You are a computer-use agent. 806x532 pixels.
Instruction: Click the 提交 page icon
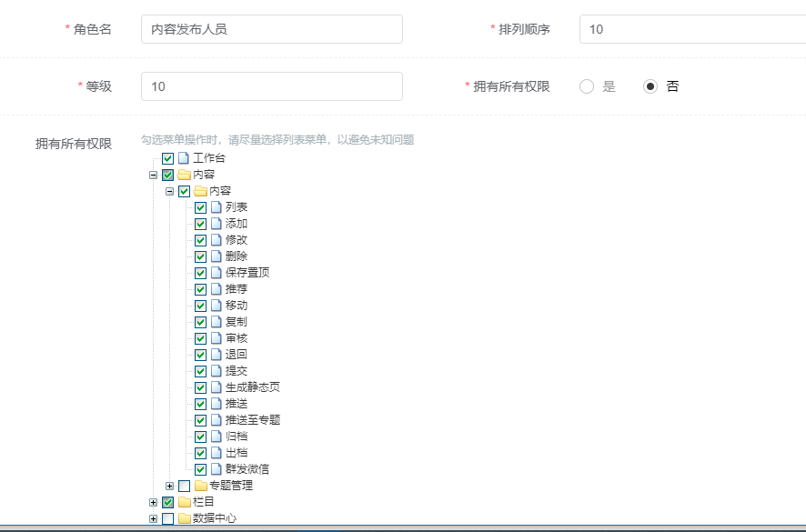(x=216, y=371)
